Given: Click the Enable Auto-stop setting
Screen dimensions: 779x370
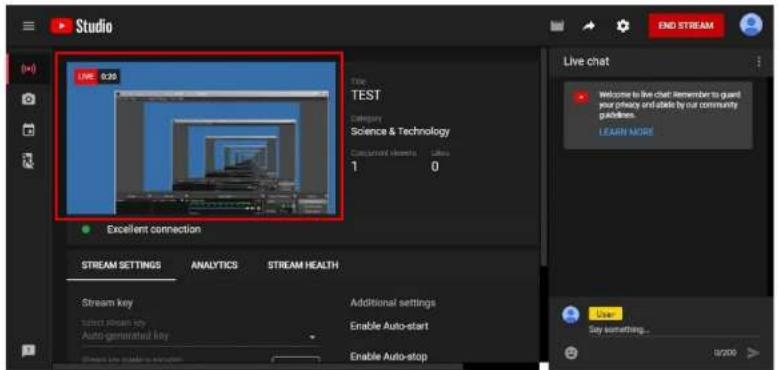Looking at the screenshot, I should point(389,357).
